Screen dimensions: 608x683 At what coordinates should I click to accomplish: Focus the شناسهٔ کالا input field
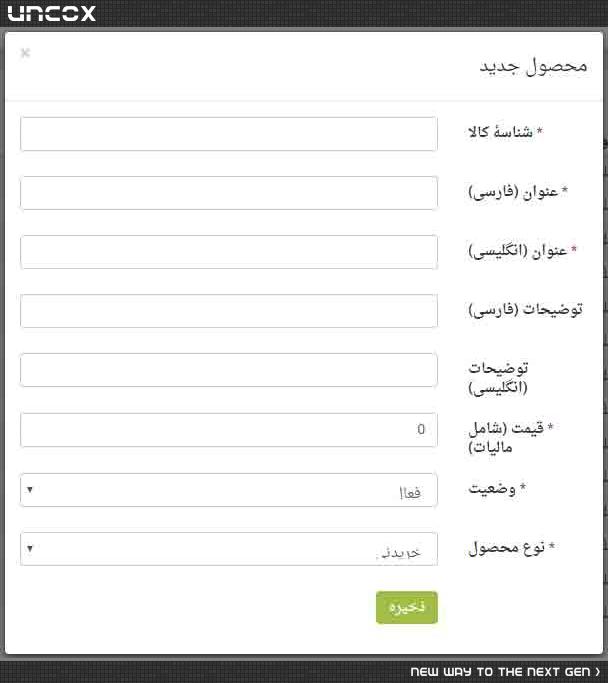click(x=229, y=134)
